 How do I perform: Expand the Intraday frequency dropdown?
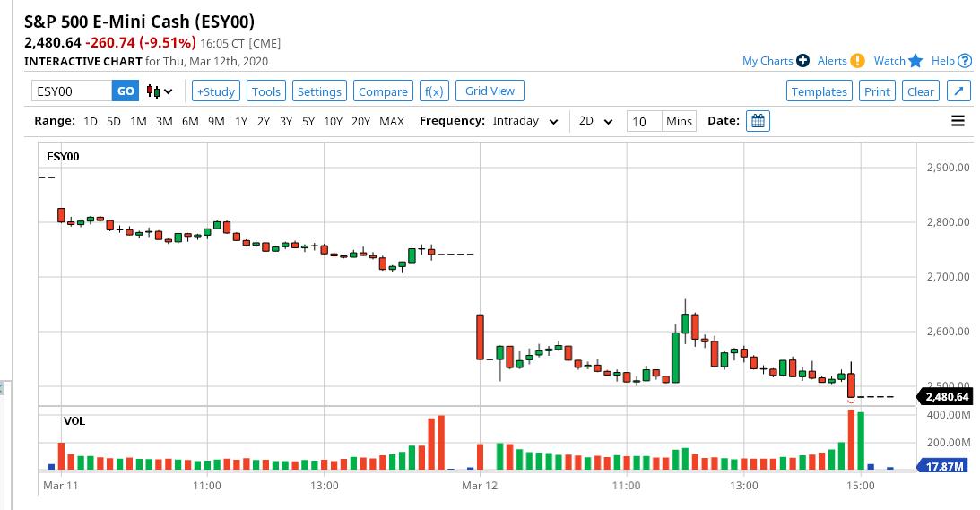coord(525,121)
